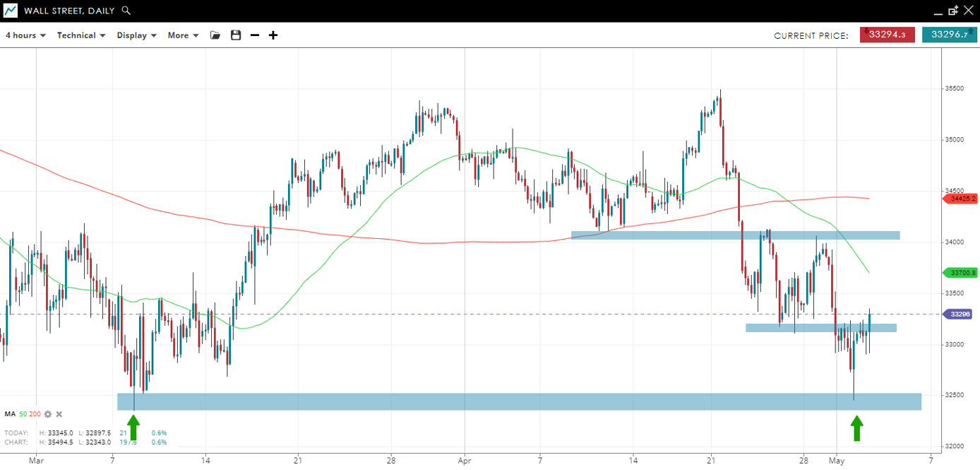Zoom in with the plus icon
Image resolution: width=980 pixels, height=470 pixels.
click(x=273, y=35)
